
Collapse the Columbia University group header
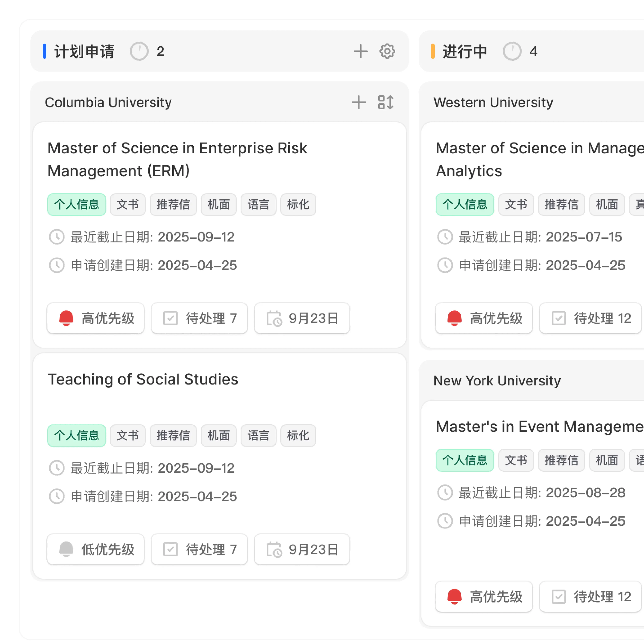[108, 102]
